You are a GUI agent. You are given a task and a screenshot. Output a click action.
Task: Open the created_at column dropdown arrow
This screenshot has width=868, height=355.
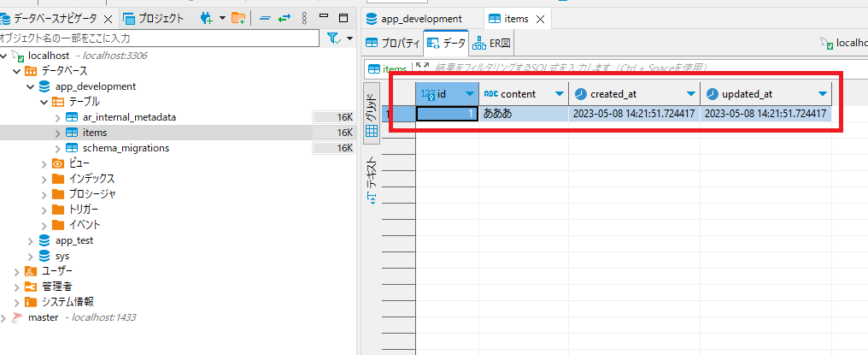pyautogui.click(x=691, y=94)
